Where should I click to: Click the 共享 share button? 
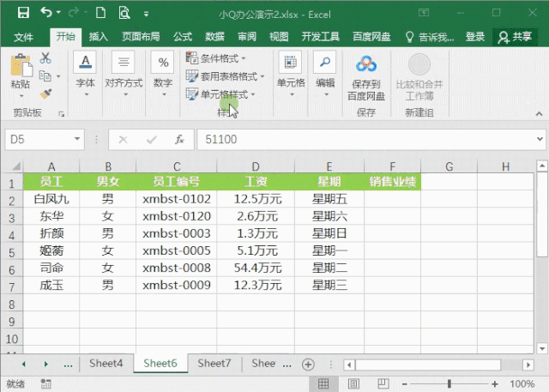[515, 37]
